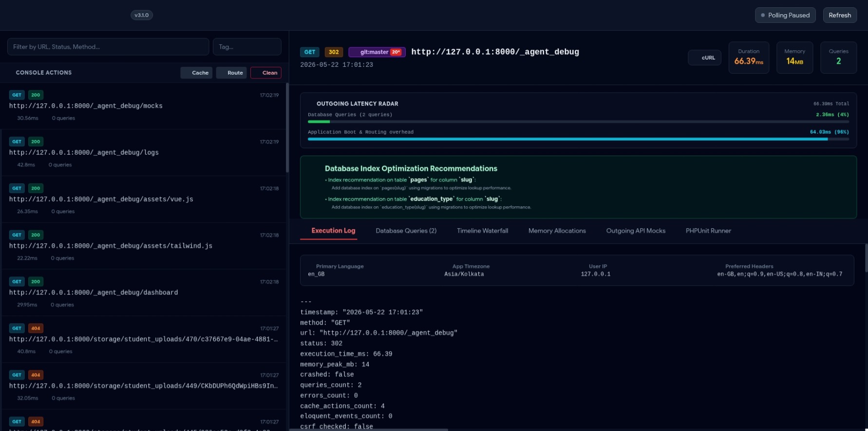
Task: Focus the Tag filter input
Action: [x=247, y=47]
